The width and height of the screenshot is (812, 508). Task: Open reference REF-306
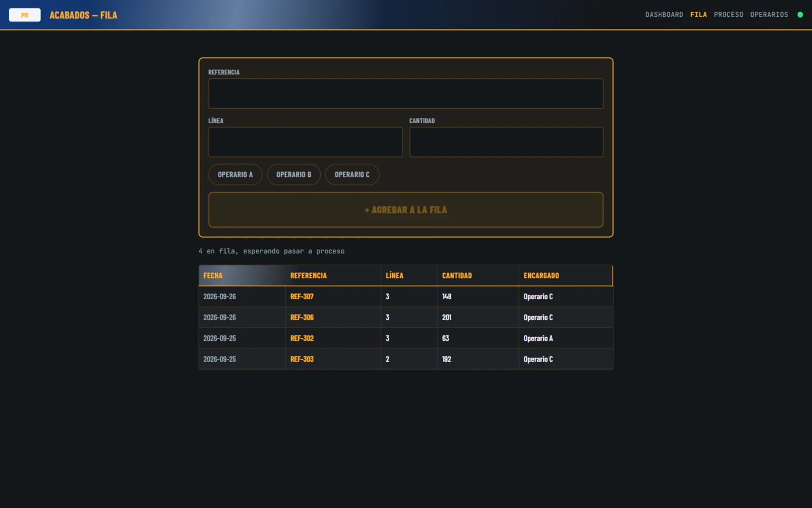click(301, 317)
